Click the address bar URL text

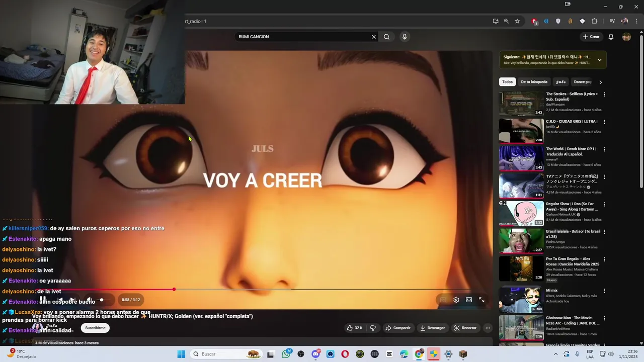[x=196, y=21]
